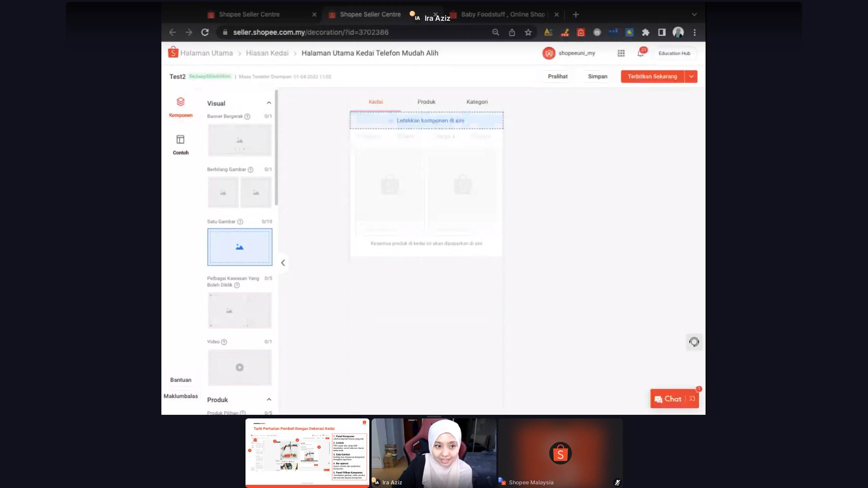Open the apps grid icon
The image size is (868, 488).
(621, 53)
